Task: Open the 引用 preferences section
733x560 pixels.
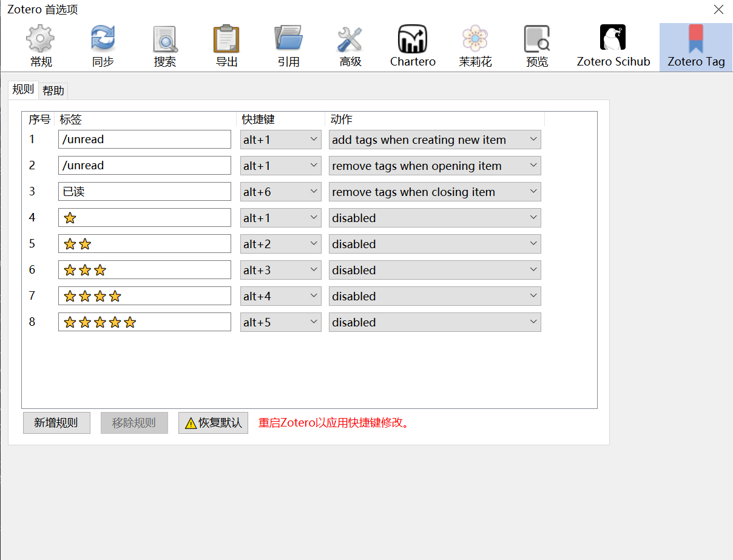Action: [288, 46]
